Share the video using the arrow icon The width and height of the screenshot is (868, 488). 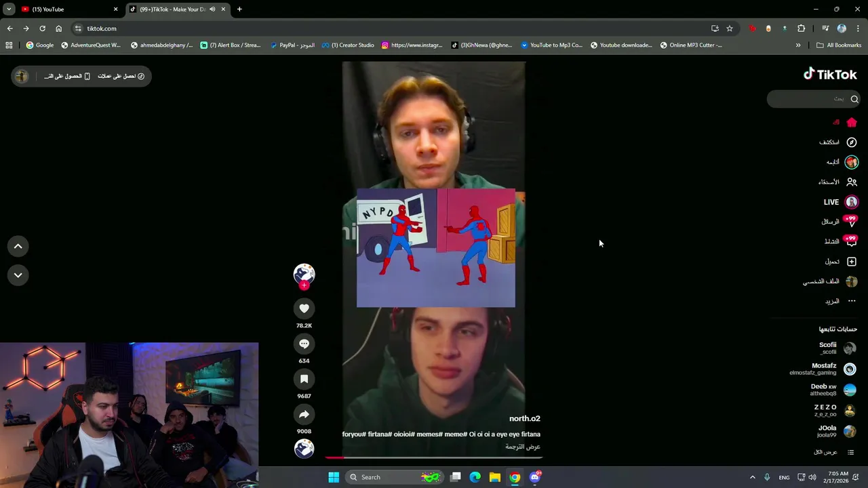tap(304, 414)
